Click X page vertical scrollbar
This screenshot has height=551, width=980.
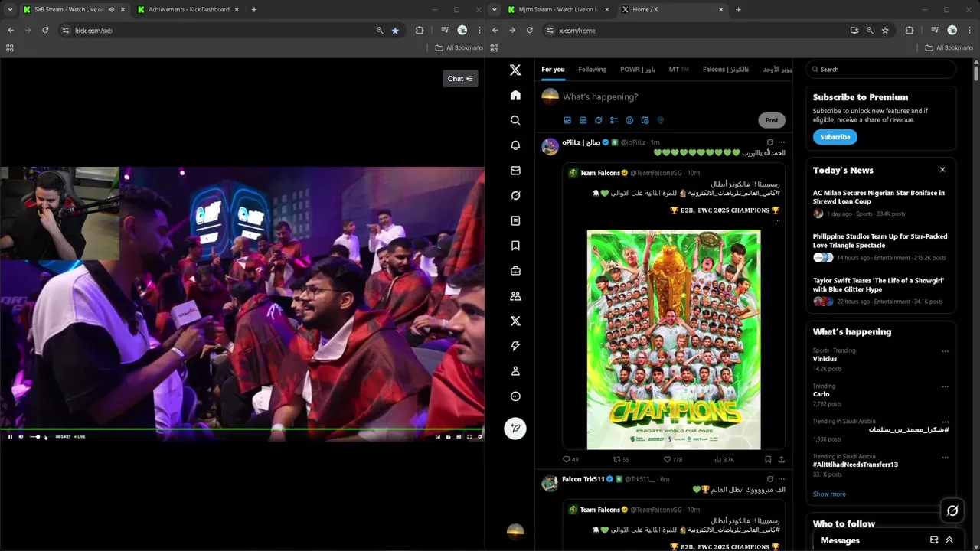pyautogui.click(x=976, y=74)
